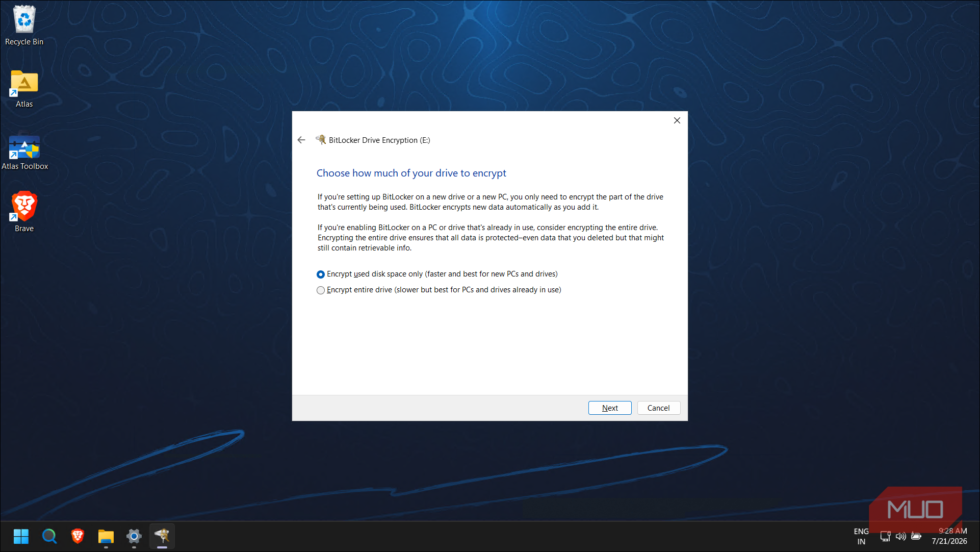Close the BitLocker dialog window
Screen dimensions: 980x552
[677, 120]
